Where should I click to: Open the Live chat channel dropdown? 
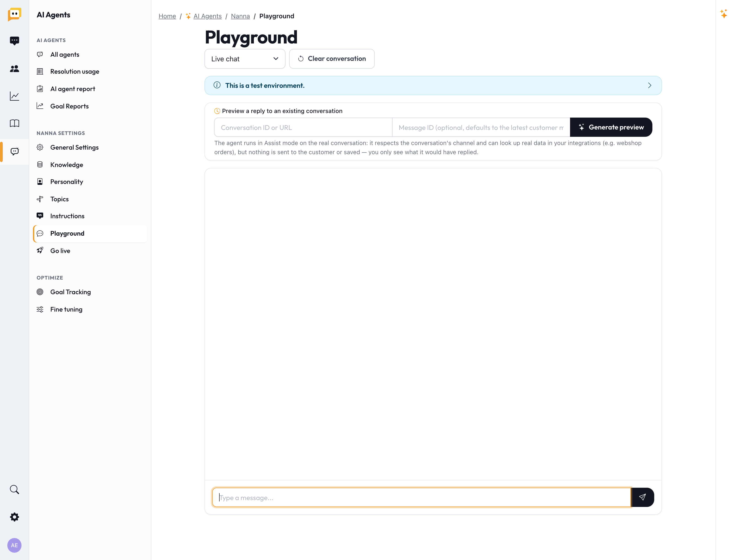coord(245,59)
